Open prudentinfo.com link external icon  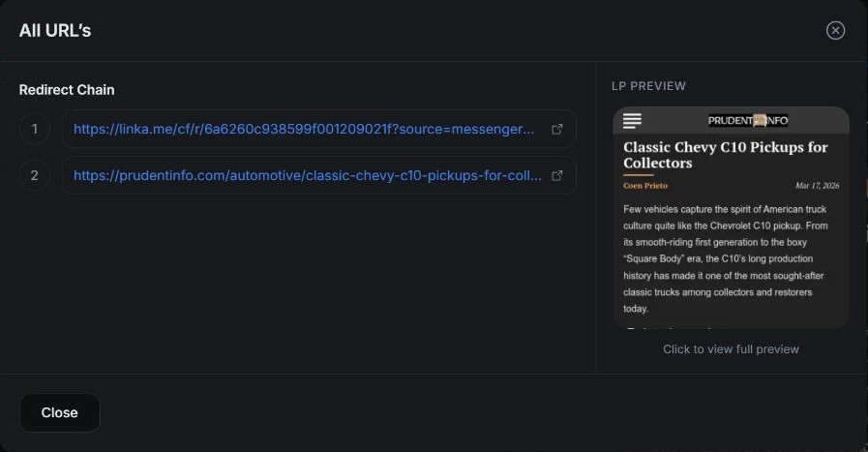tap(557, 175)
